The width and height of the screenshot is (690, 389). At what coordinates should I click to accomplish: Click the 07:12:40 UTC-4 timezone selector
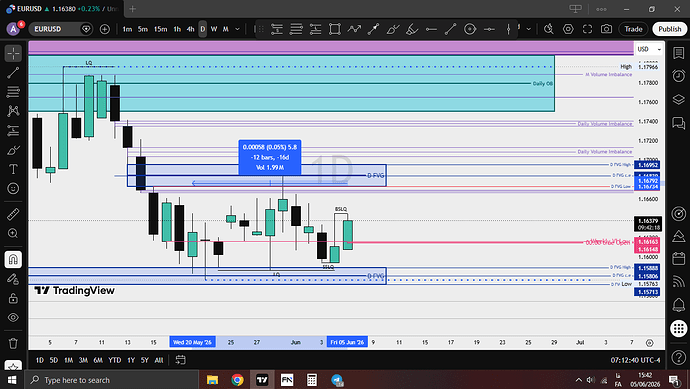pos(635,360)
